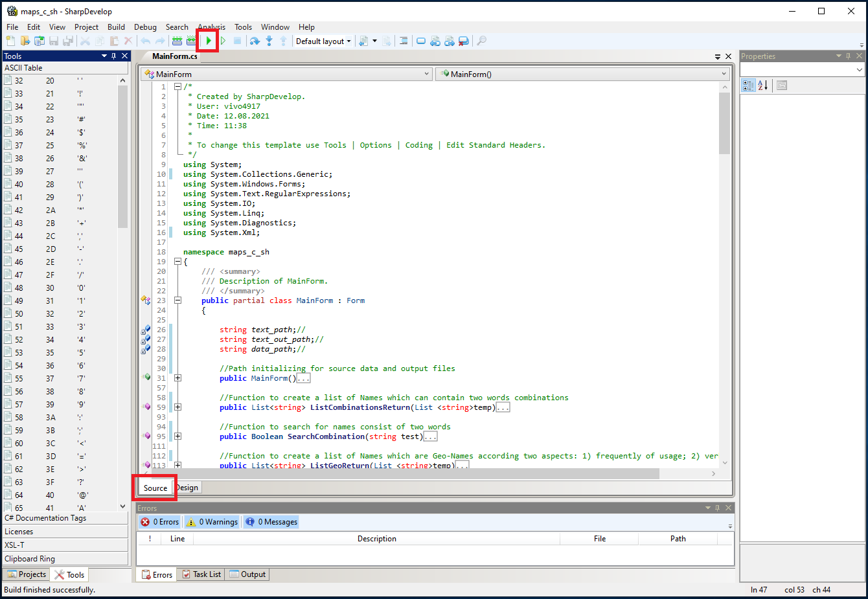Select the Source view tab
The image size is (868, 599).
[155, 488]
